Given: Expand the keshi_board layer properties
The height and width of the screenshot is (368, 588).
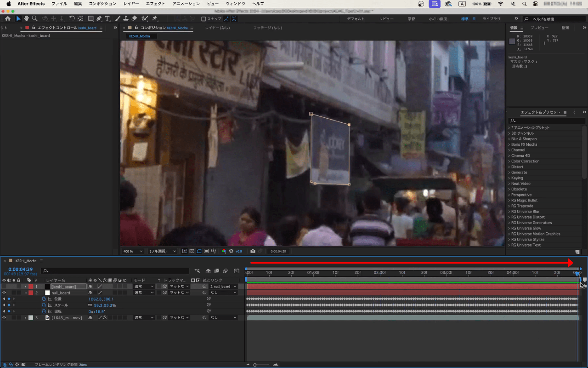Looking at the screenshot, I should click(x=26, y=287).
